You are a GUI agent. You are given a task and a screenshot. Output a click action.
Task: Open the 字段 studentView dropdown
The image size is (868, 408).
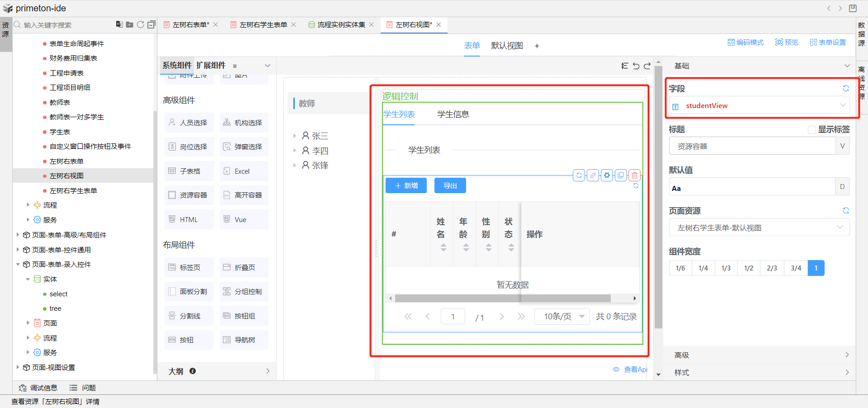point(759,106)
